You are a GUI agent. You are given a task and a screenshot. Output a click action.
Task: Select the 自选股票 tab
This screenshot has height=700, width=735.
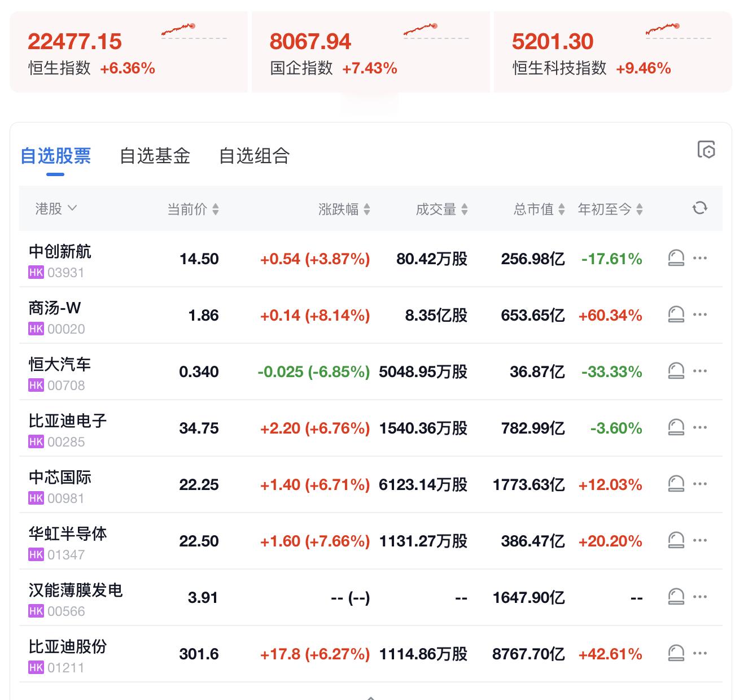(55, 156)
